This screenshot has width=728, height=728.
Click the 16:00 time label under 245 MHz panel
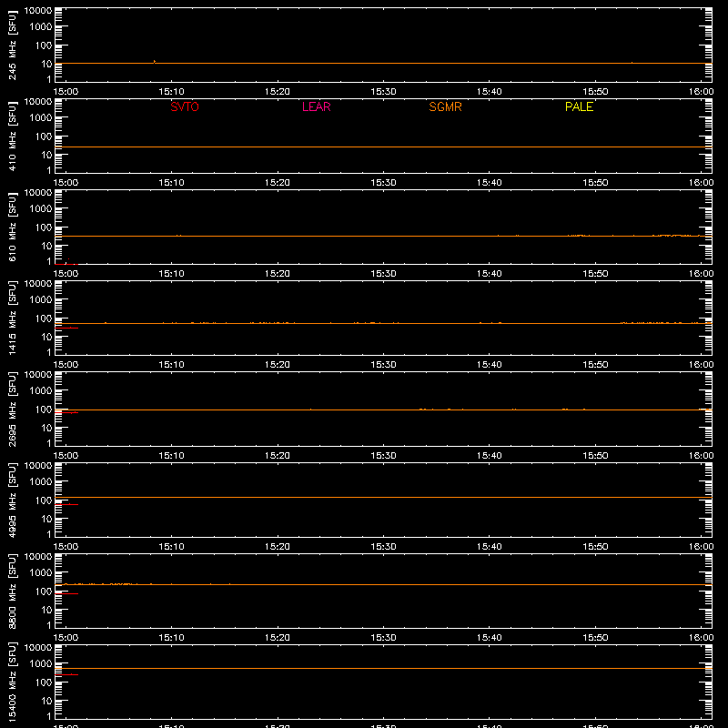point(701,92)
